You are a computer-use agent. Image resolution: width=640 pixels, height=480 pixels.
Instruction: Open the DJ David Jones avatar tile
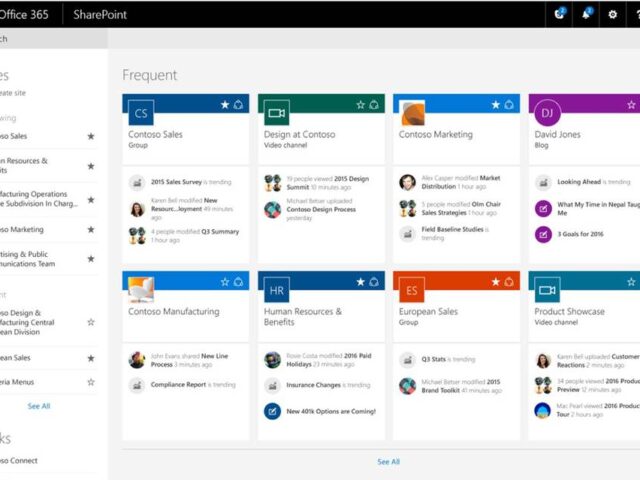(547, 113)
